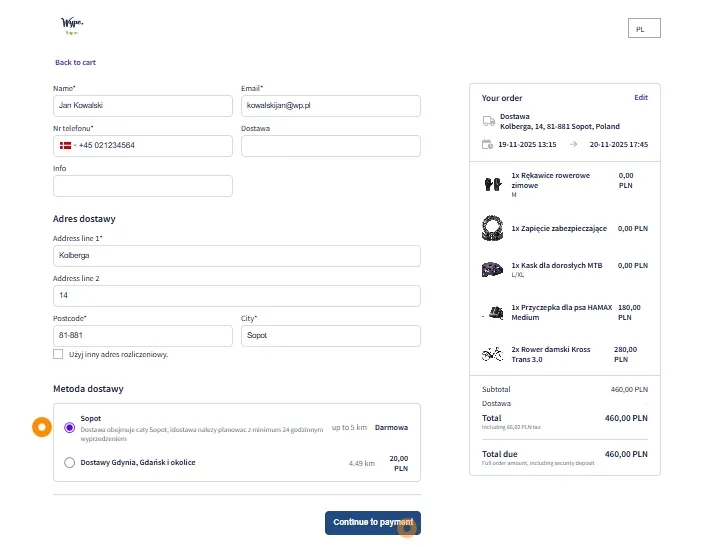Click the calendar icon beside the rental dates
Image resolution: width=708 pixels, height=547 pixels.
pos(488,144)
